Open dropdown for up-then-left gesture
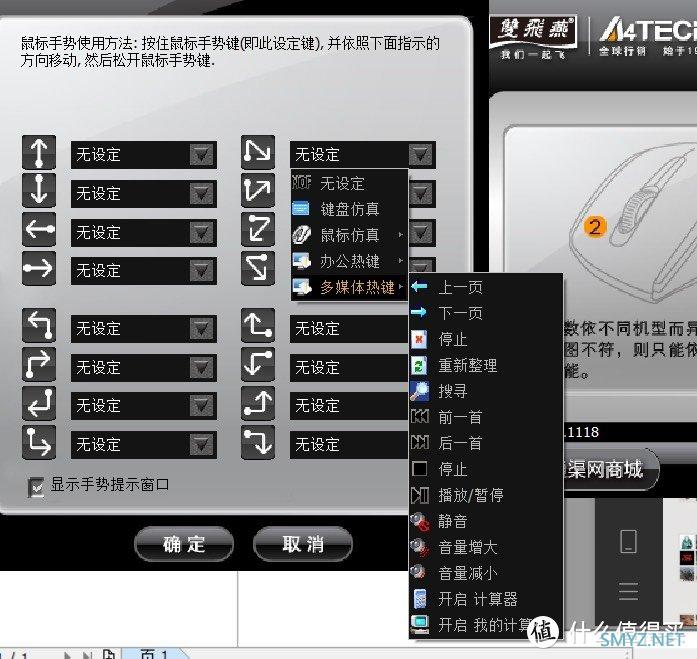The image size is (697, 659). tap(201, 328)
